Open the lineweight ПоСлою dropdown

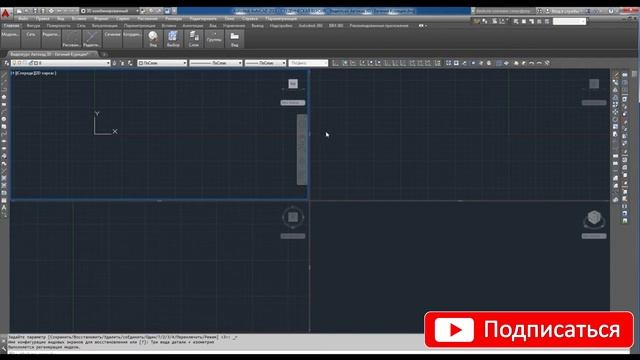(265, 63)
